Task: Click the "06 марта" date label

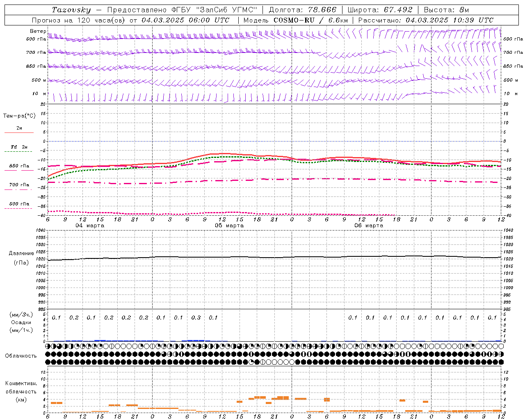Action: 369,226
